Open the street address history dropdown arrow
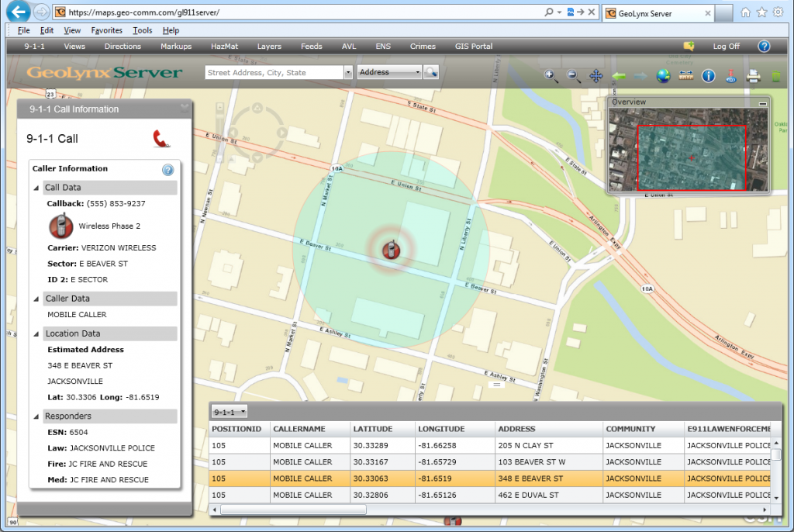Screen dimensions: 794x532 click(348, 72)
